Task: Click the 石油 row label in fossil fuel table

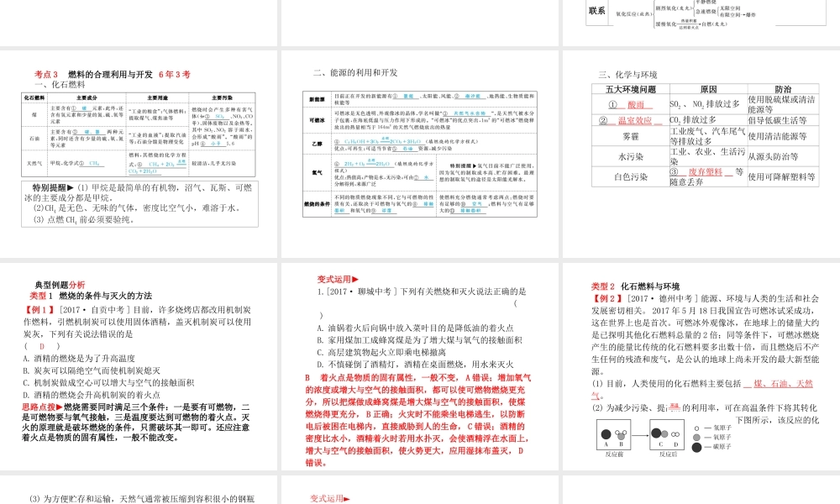Action: (34, 139)
